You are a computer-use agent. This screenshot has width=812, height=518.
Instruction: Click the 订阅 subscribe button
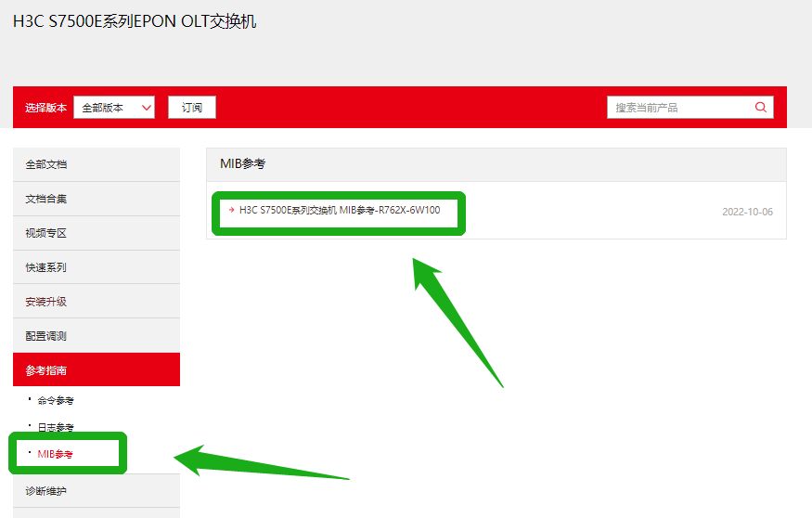pyautogui.click(x=192, y=108)
